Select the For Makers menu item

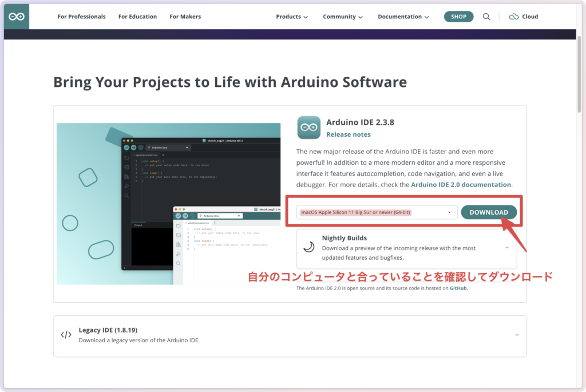pos(185,17)
